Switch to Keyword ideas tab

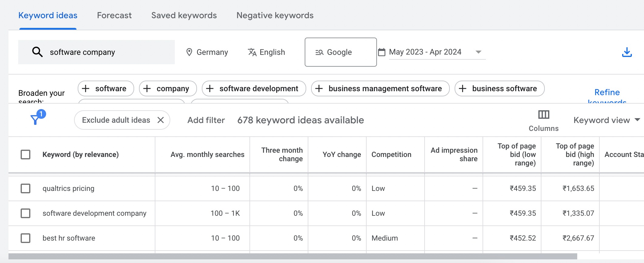point(48,15)
